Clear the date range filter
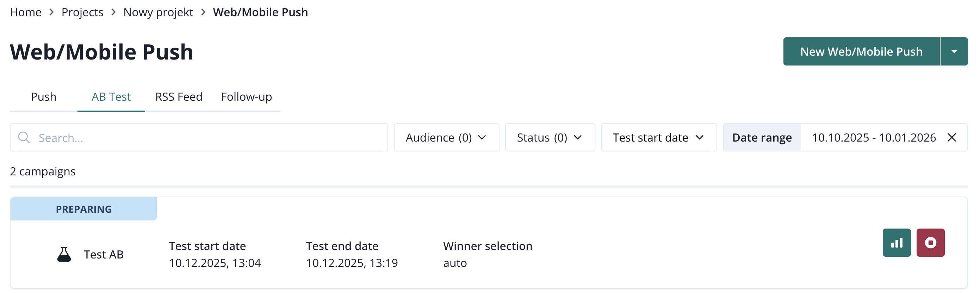 click(951, 137)
